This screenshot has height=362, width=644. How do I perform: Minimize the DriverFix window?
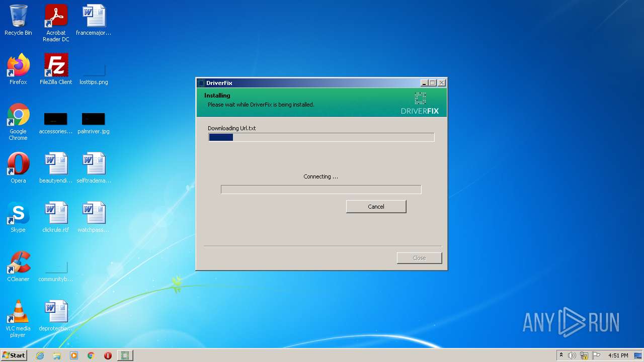[424, 83]
